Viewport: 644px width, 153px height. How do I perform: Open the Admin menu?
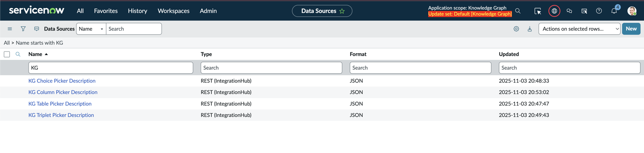(208, 11)
